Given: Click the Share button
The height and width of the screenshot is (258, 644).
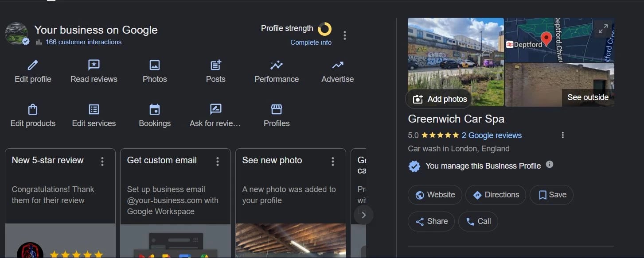Looking at the screenshot, I should [431, 221].
